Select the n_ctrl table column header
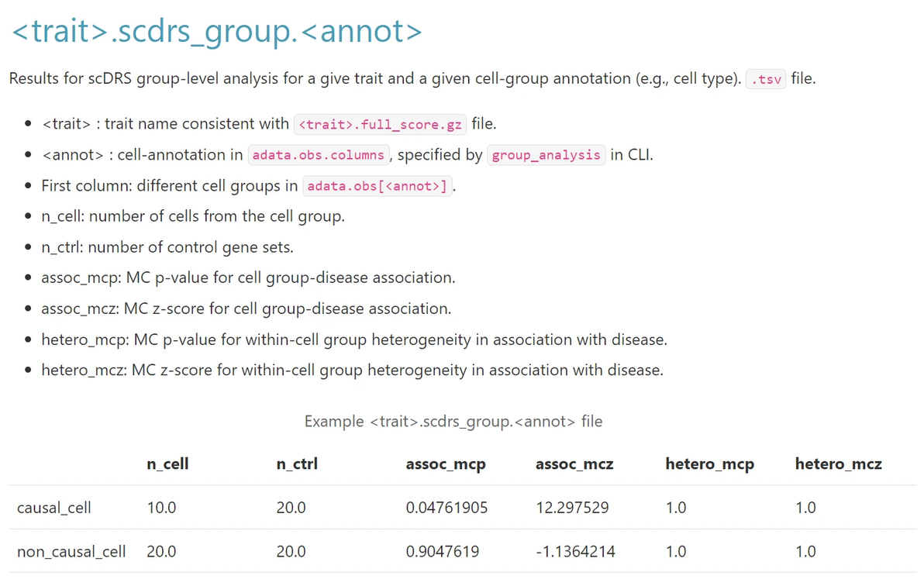 tap(297, 464)
